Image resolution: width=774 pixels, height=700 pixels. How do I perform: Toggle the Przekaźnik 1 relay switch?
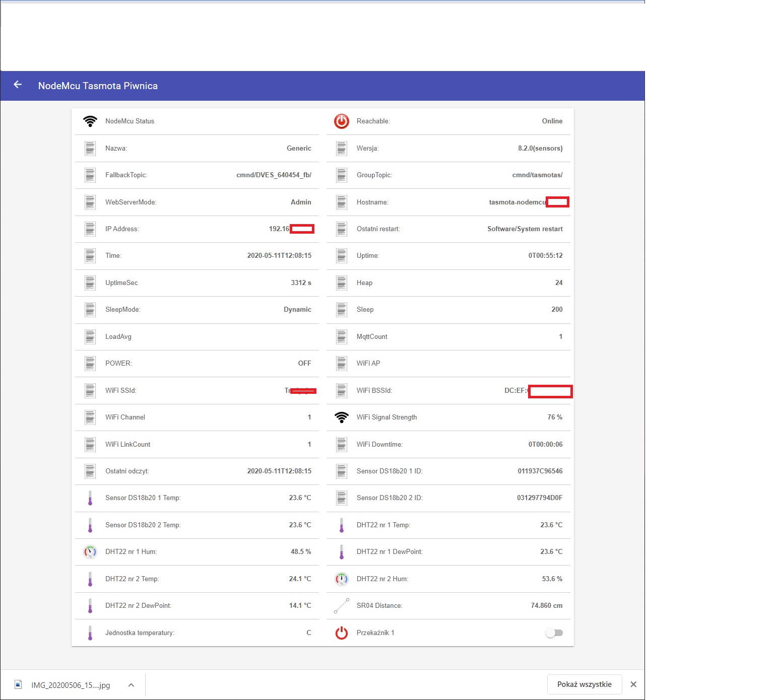554,633
